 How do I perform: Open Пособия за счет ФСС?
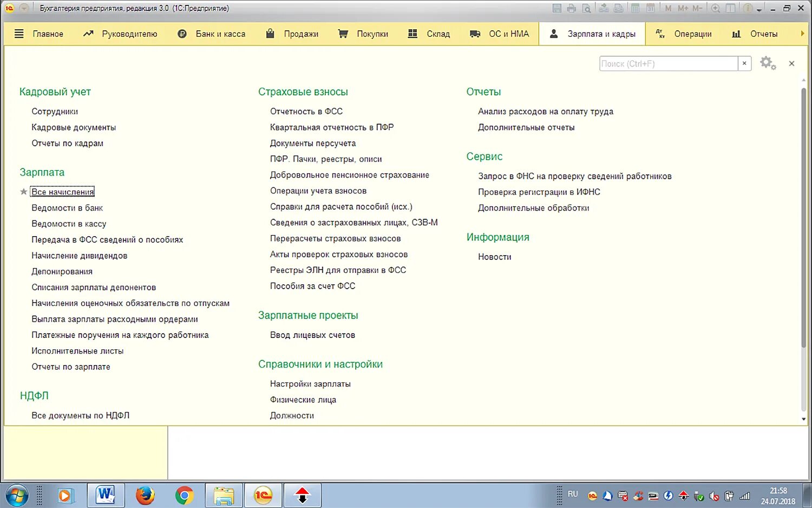tap(313, 286)
